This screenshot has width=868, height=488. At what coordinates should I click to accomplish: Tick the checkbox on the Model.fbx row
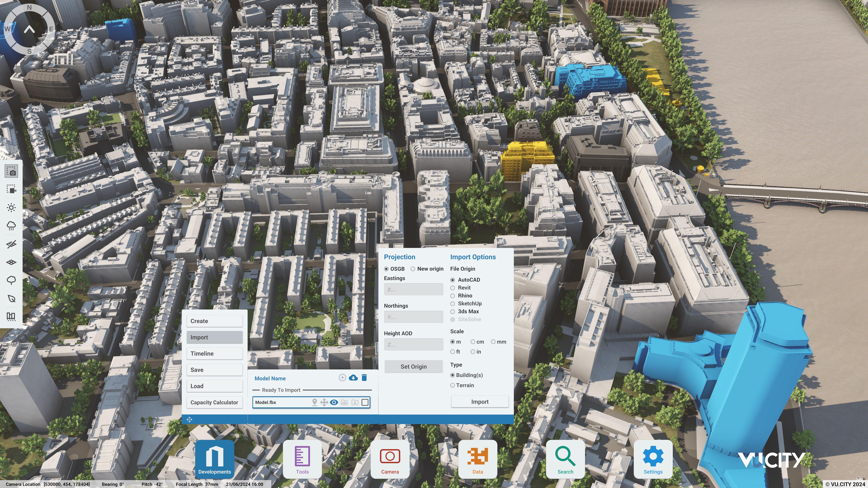[x=365, y=402]
